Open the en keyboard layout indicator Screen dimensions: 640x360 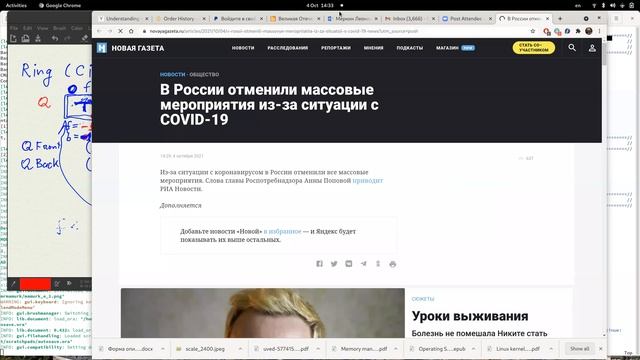tap(578, 5)
